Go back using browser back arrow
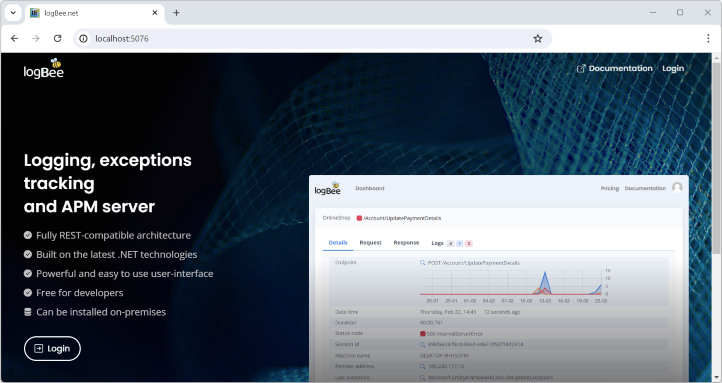This screenshot has height=383, width=722. [15, 39]
